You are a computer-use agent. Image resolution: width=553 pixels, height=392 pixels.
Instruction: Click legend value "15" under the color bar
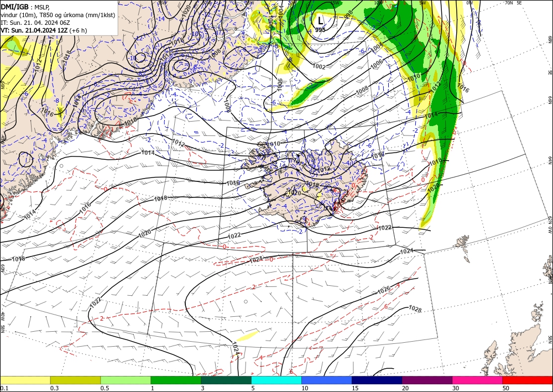click(355, 388)
